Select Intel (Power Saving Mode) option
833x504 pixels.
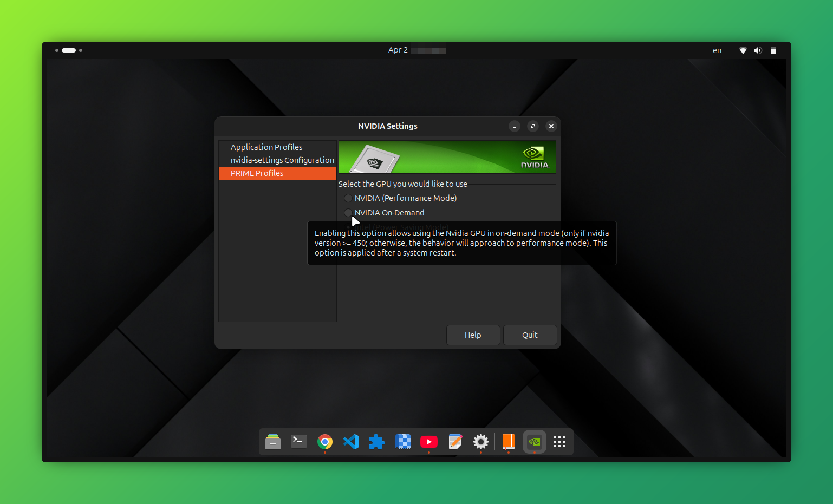point(348,227)
